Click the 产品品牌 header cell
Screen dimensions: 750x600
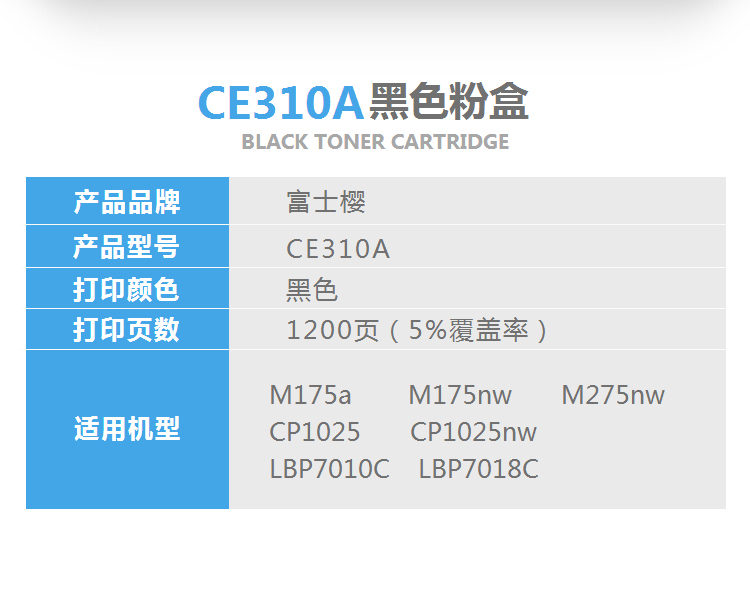coord(127,201)
